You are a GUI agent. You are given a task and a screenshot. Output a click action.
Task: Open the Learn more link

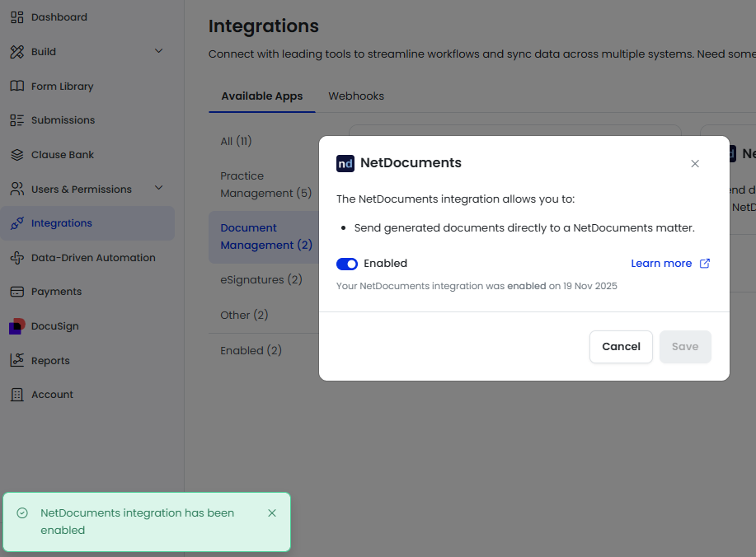pyautogui.click(x=661, y=263)
